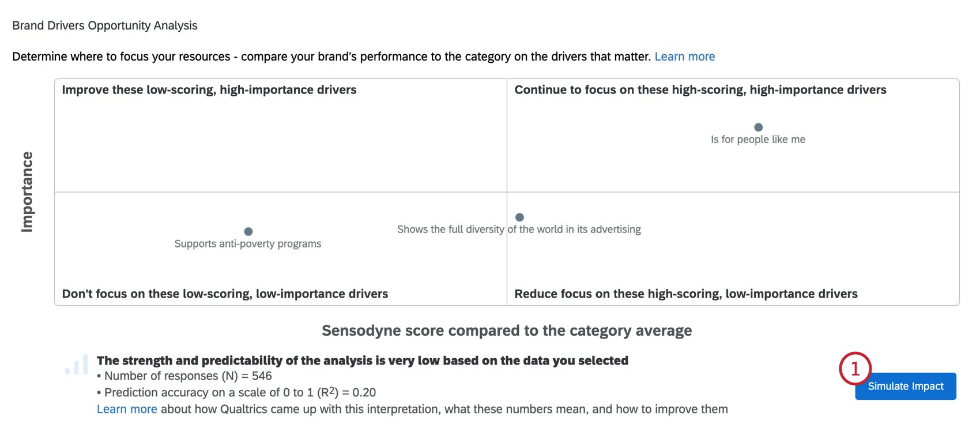
Task: Select the 'Is for people like me' data point
Action: (758, 127)
